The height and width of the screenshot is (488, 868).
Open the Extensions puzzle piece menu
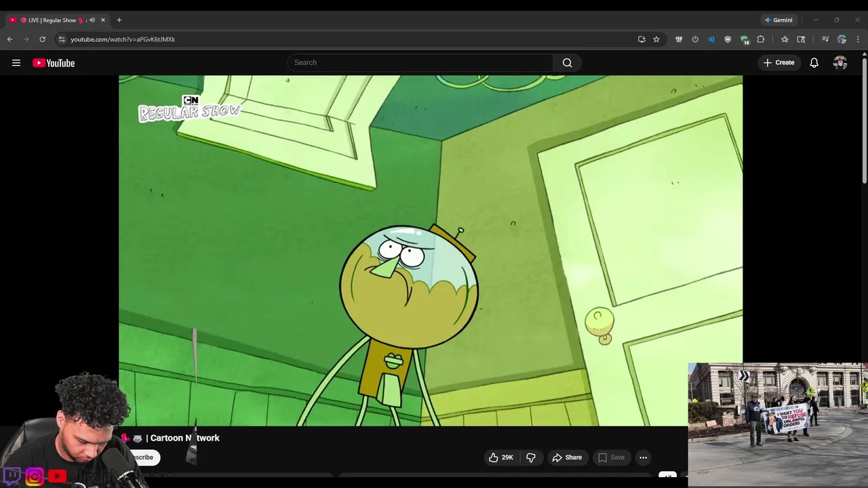(760, 39)
